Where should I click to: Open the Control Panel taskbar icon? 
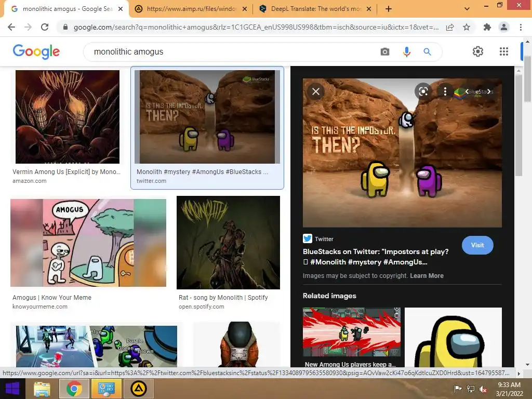pyautogui.click(x=106, y=389)
